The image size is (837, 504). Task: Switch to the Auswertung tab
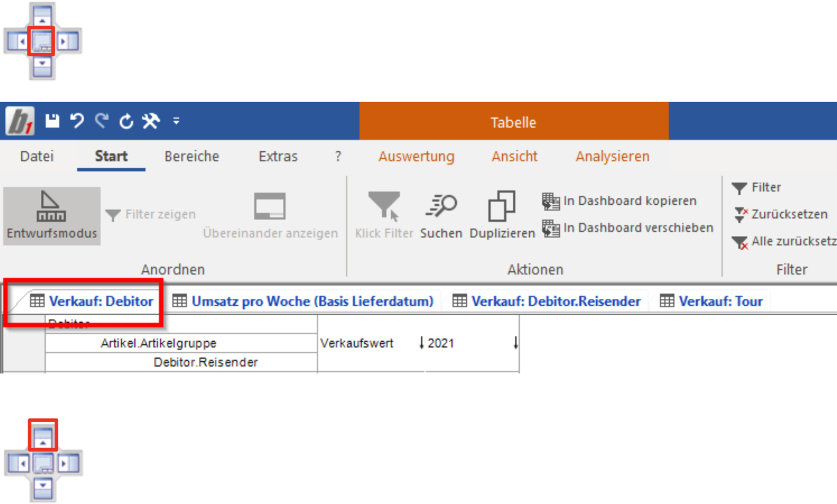coord(417,156)
